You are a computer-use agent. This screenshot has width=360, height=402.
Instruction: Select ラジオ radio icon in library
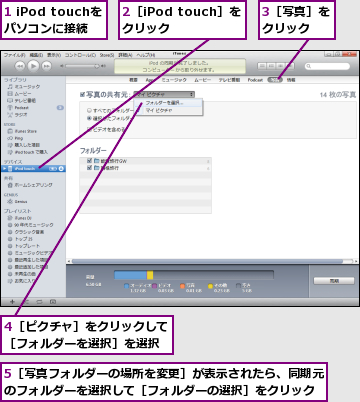(x=10, y=115)
